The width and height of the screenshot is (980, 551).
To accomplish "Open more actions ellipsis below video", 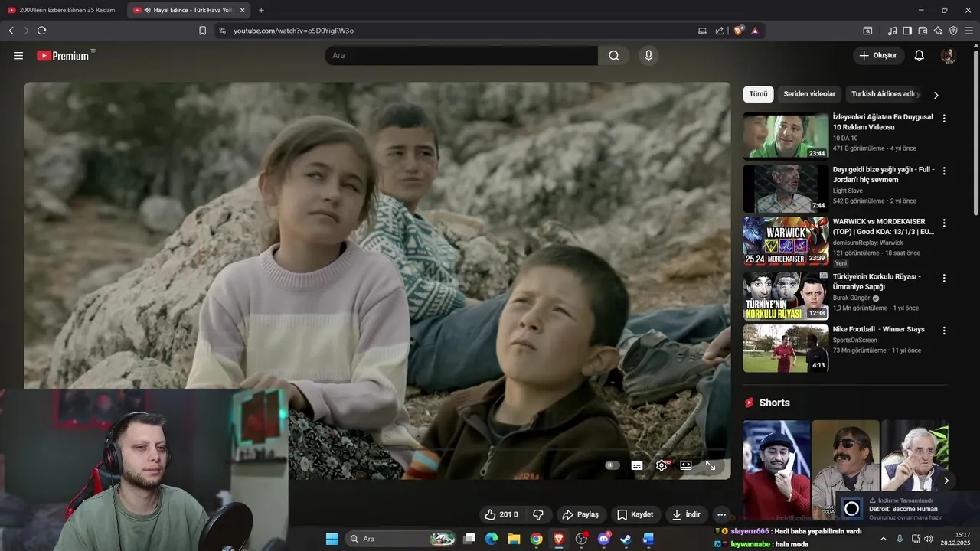I will 721,514.
